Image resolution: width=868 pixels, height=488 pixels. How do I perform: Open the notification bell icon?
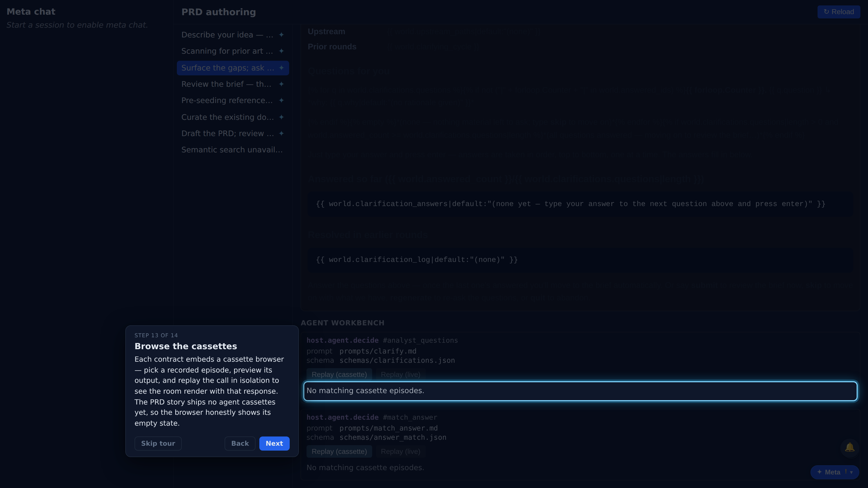850,447
